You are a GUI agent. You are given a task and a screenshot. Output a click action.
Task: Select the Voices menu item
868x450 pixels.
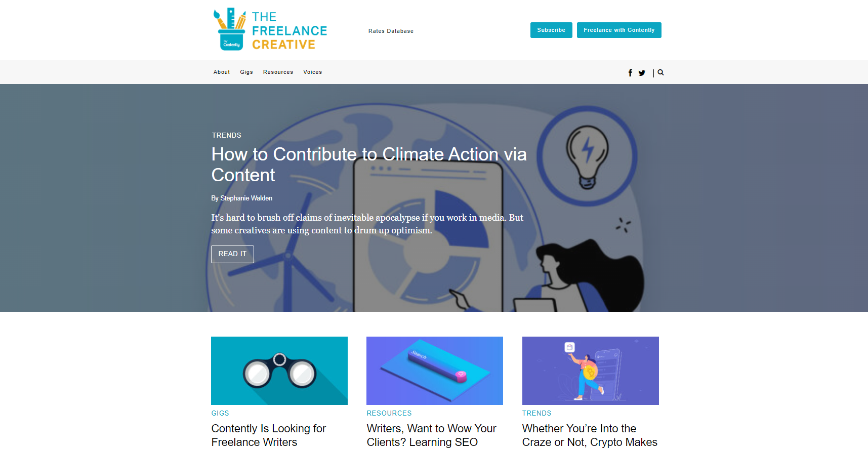(312, 72)
